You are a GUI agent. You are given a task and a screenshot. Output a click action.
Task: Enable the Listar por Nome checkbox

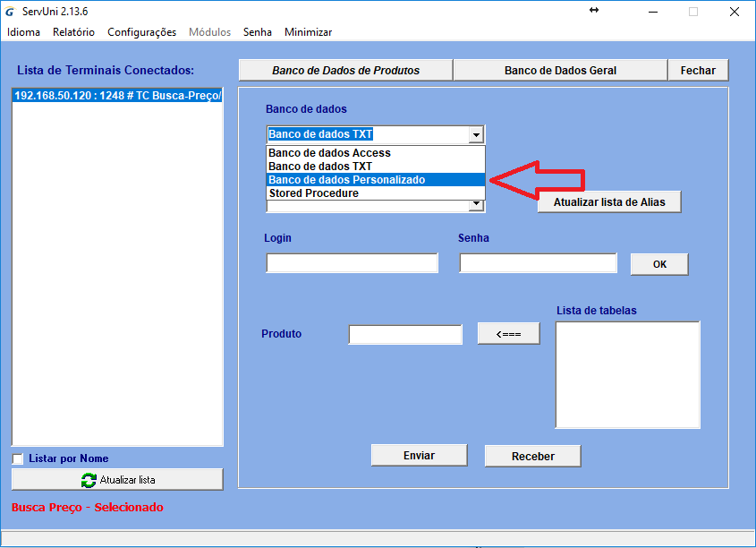(x=18, y=459)
